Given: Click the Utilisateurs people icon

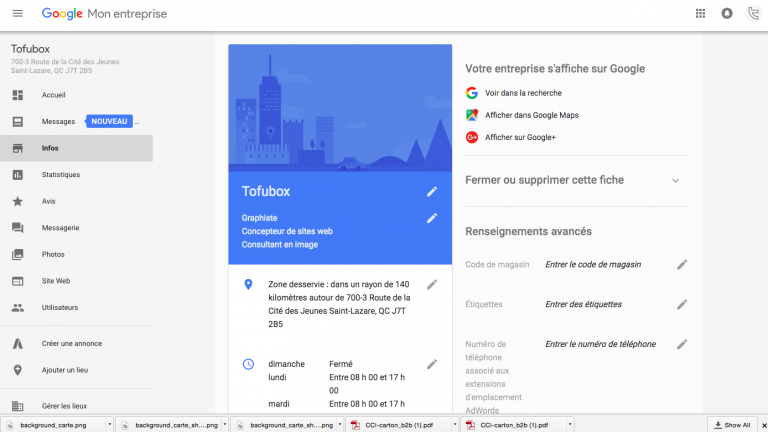Looking at the screenshot, I should pyautogui.click(x=18, y=308).
